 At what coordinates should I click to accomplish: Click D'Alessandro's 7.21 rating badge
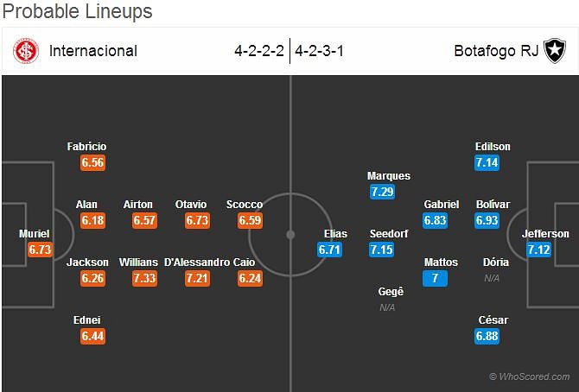point(197,278)
